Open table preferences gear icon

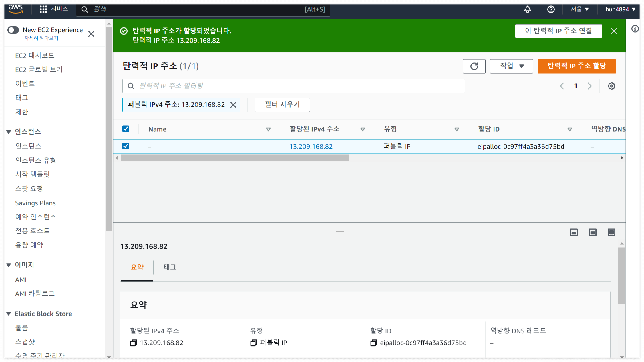pos(611,86)
